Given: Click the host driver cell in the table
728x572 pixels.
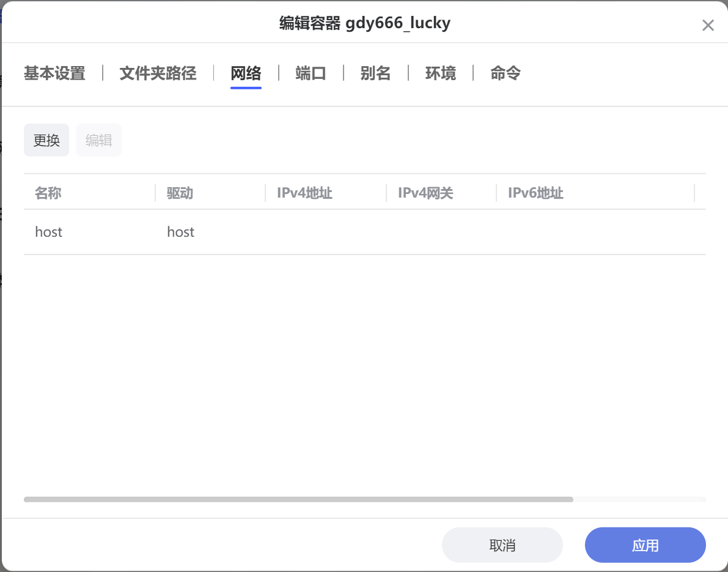Looking at the screenshot, I should point(180,232).
